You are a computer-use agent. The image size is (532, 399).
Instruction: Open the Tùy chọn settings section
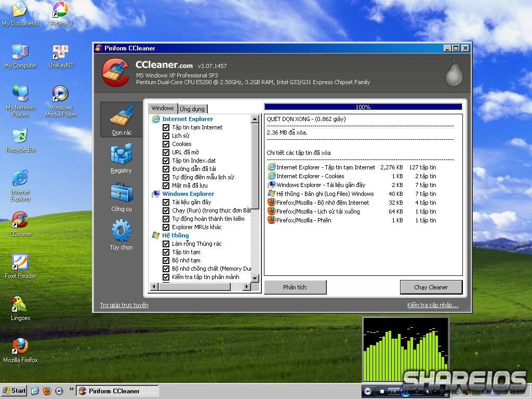(121, 235)
